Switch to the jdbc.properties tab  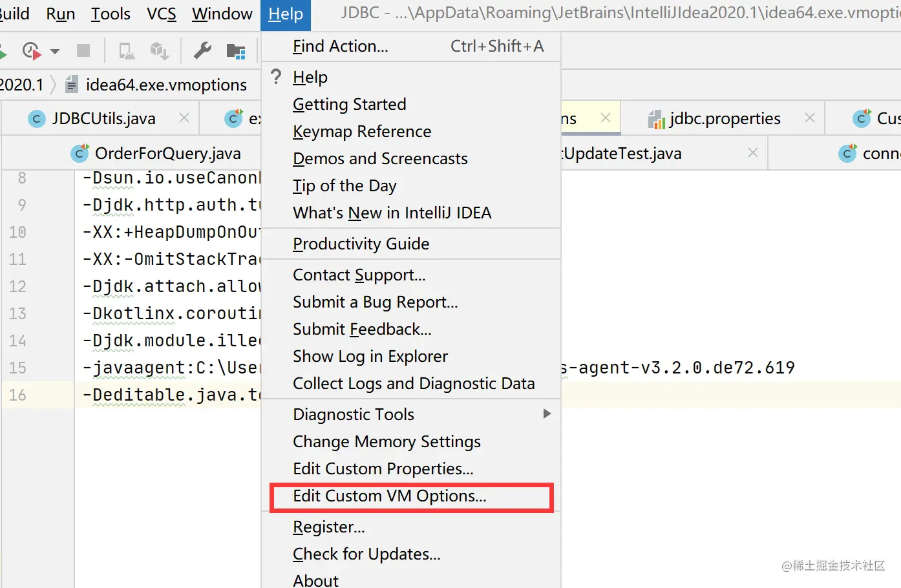tap(724, 118)
